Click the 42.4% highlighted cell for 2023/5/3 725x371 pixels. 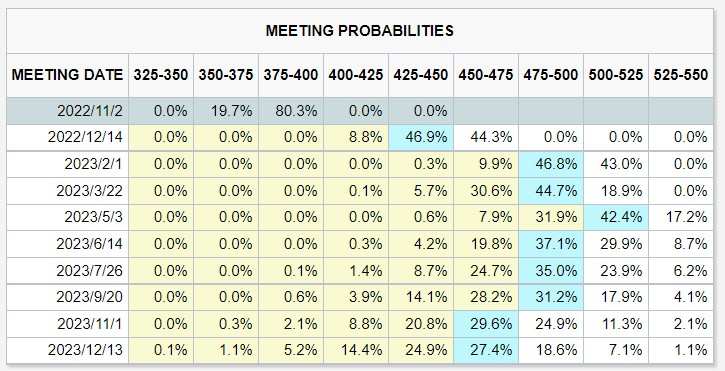tap(616, 217)
